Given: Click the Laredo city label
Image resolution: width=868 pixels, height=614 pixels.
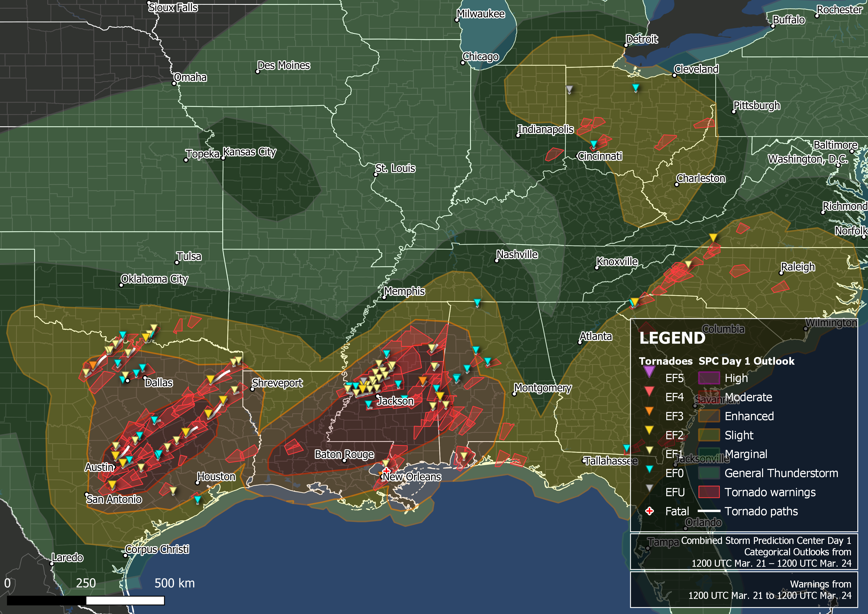Looking at the screenshot, I should point(67,558).
